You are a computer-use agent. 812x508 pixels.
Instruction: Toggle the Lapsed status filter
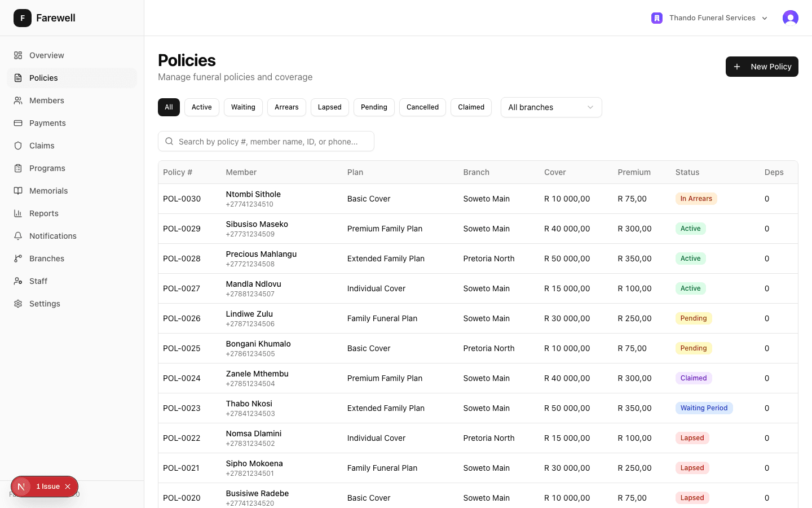coord(329,107)
